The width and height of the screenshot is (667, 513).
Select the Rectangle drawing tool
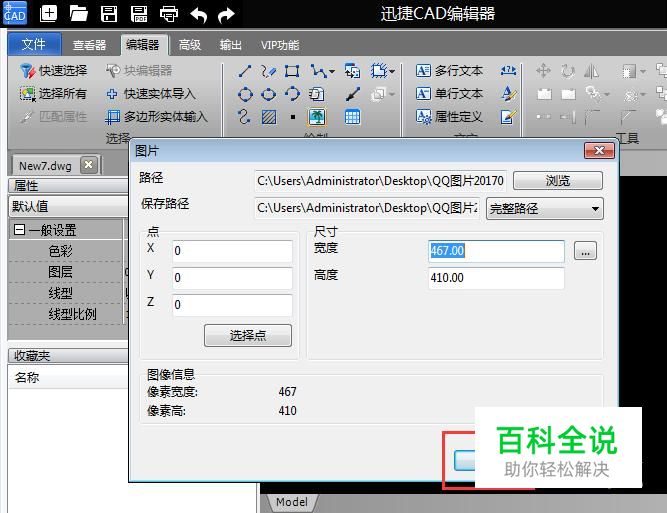pos(292,71)
